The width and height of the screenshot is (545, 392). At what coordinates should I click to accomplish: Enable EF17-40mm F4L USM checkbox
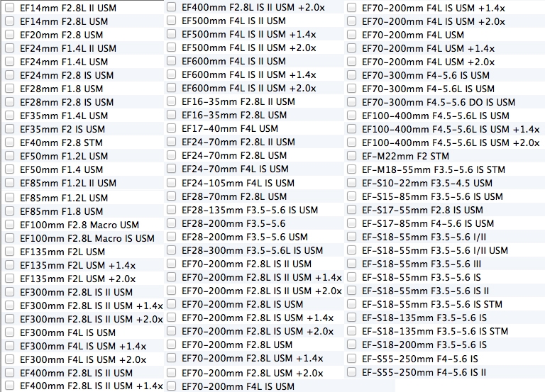171,128
